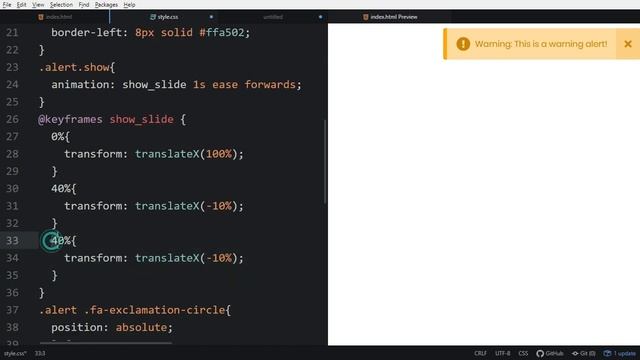The image size is (640, 360).
Task: Open the Selection menu
Action: tap(61, 5)
